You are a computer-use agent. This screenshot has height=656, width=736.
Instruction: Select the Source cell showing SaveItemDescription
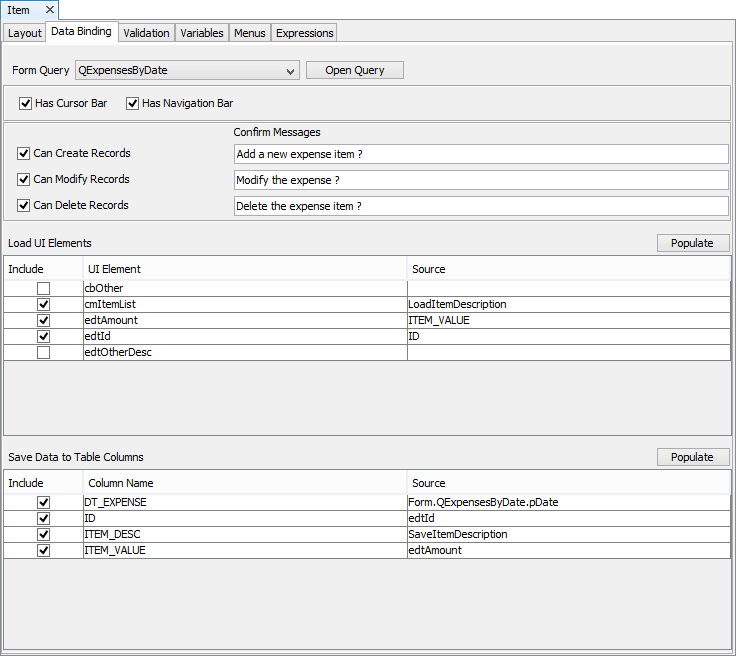click(x=568, y=534)
